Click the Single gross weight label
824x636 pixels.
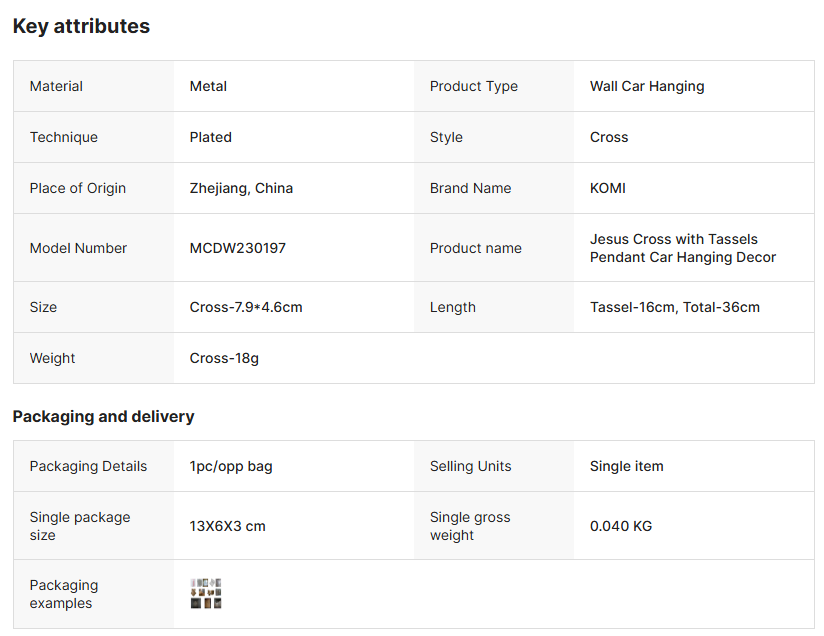pyautogui.click(x=470, y=526)
